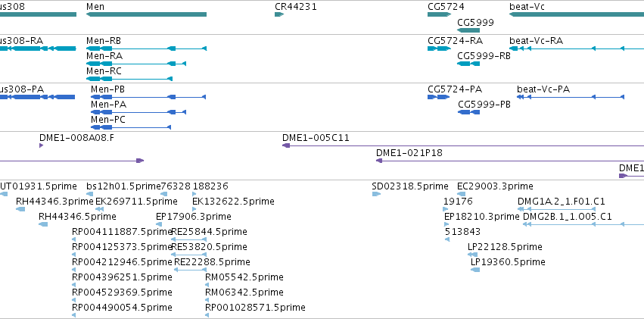This screenshot has width=644, height=319.
Task: Click the SD02318.5prime EST glyph
Action: tap(376, 194)
